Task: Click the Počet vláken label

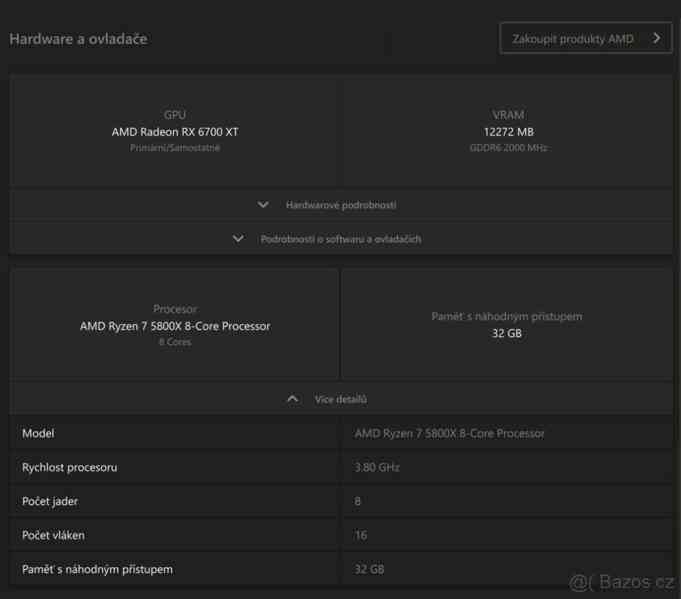Action: [53, 535]
